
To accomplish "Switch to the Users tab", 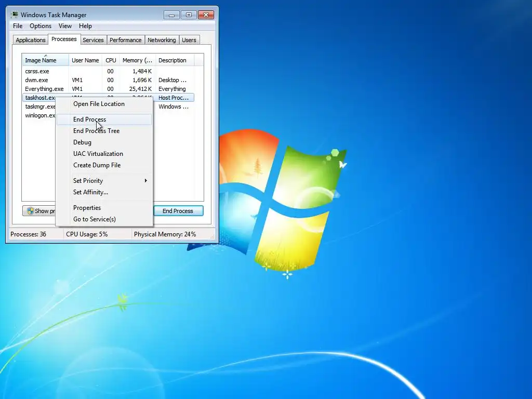I will pyautogui.click(x=189, y=40).
